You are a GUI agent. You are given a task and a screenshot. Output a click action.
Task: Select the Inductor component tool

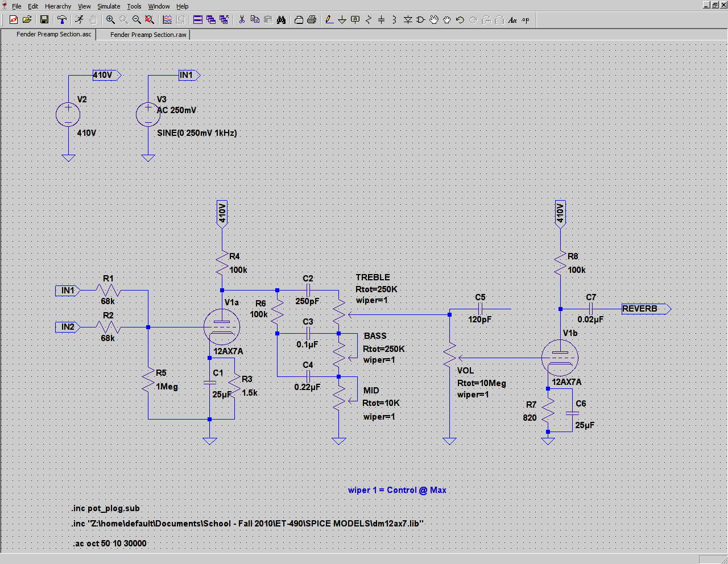(395, 20)
